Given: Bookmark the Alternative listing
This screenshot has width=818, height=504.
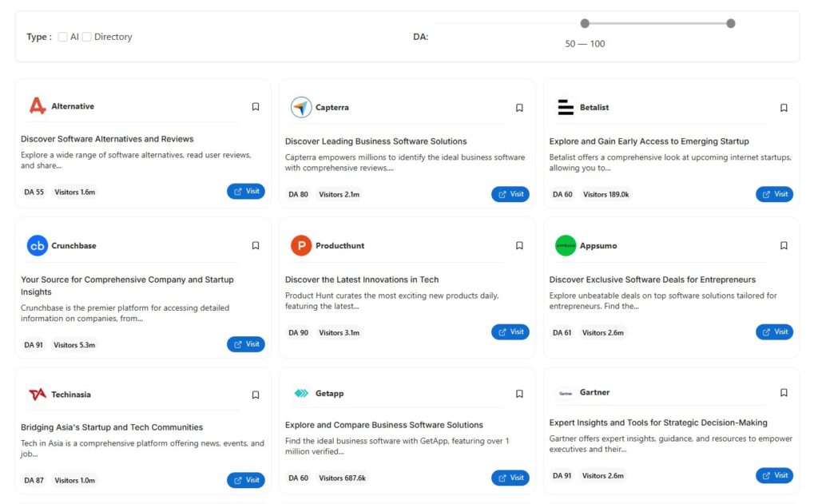Looking at the screenshot, I should [256, 107].
